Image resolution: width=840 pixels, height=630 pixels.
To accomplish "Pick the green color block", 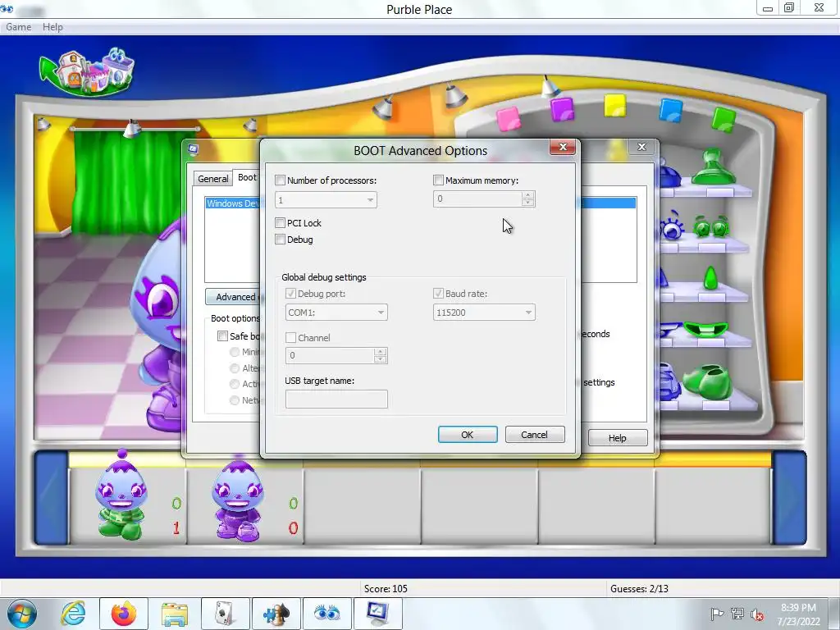I will (724, 120).
